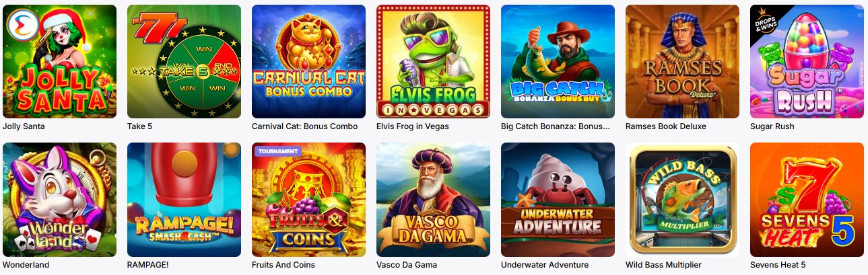
Task: Launch the Sevens Heat 5 thumbnail
Action: pos(807,200)
